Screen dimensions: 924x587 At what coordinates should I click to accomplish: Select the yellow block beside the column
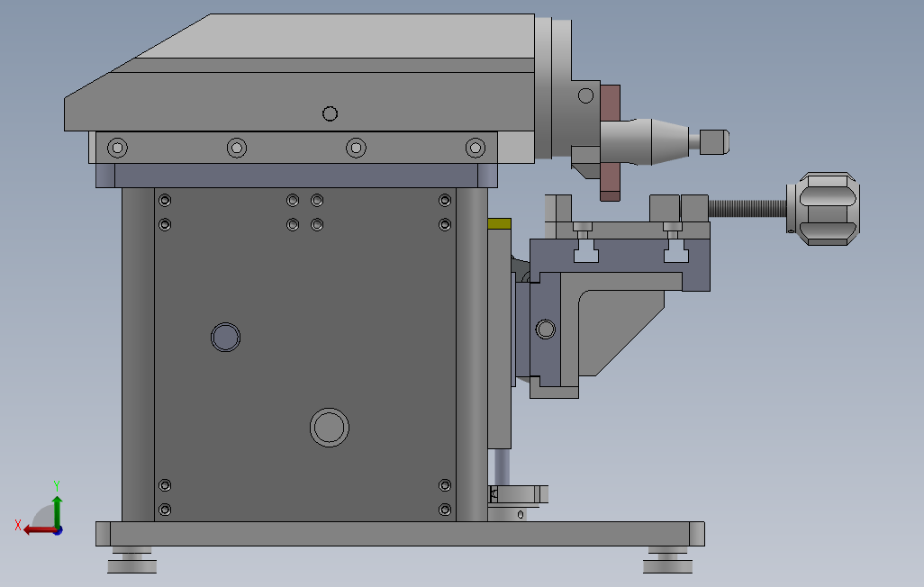[499, 224]
